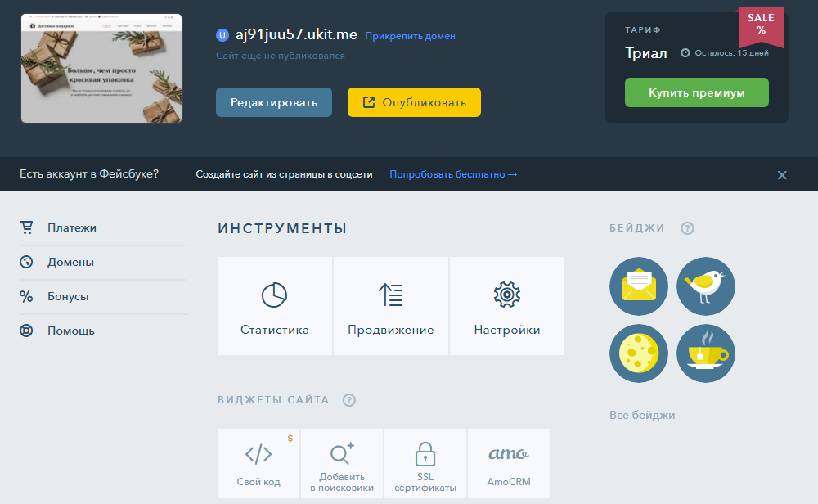Click the yellow bird badge
This screenshot has width=818, height=504.
tap(705, 286)
